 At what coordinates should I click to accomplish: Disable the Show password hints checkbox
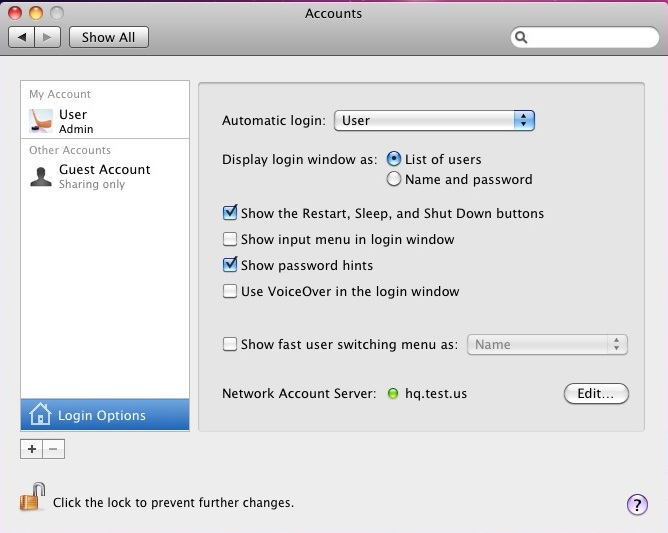click(x=230, y=265)
